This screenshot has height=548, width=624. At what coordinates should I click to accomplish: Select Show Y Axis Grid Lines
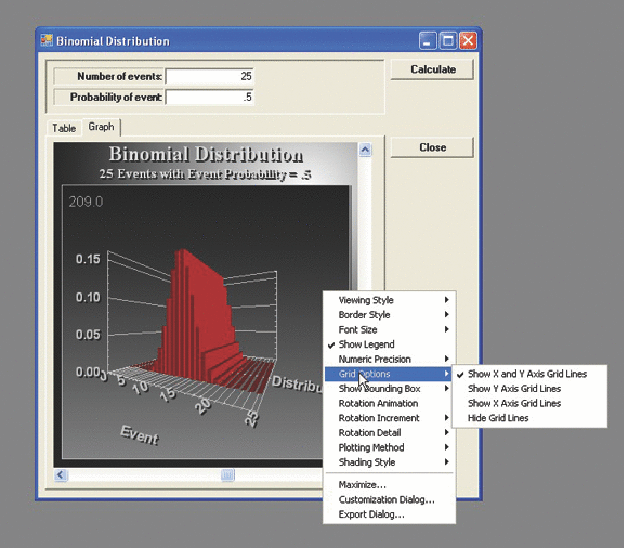514,389
